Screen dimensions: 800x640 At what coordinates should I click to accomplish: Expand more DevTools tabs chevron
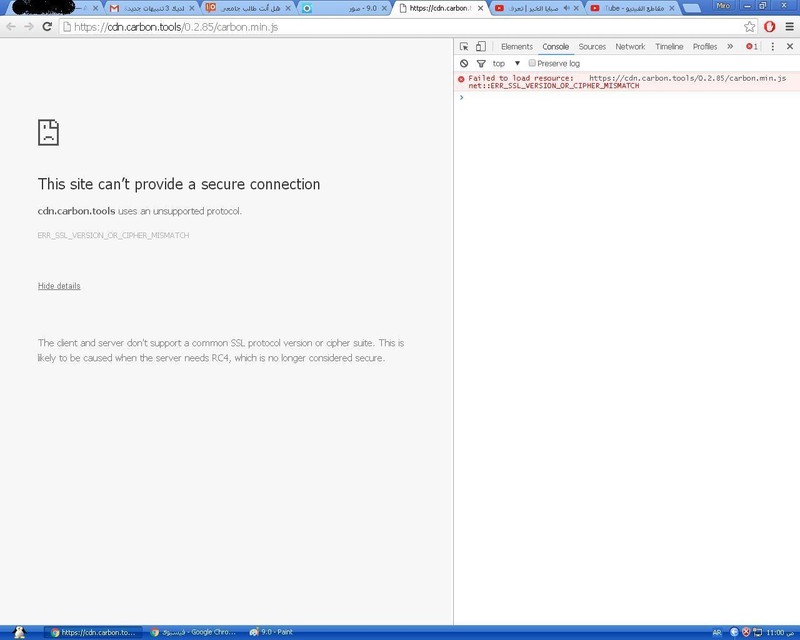[730, 47]
